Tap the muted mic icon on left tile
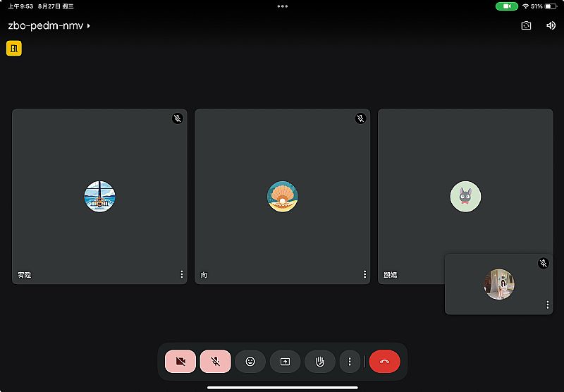 [x=178, y=118]
